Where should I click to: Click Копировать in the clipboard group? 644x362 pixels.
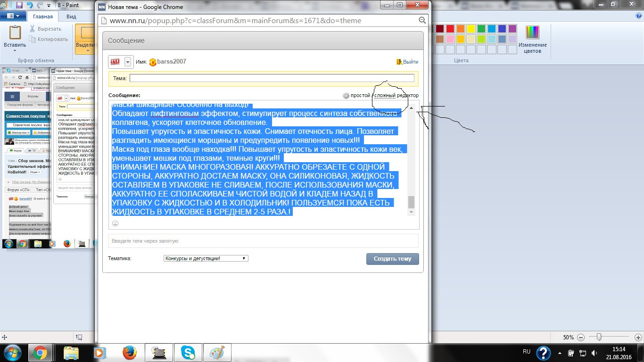(x=49, y=39)
